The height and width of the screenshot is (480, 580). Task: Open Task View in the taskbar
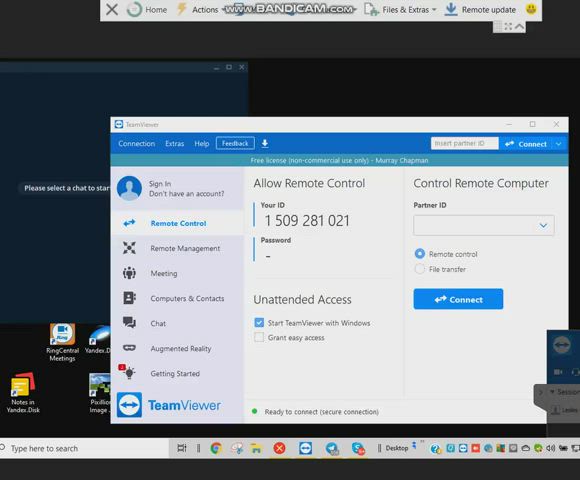pyautogui.click(x=182, y=448)
